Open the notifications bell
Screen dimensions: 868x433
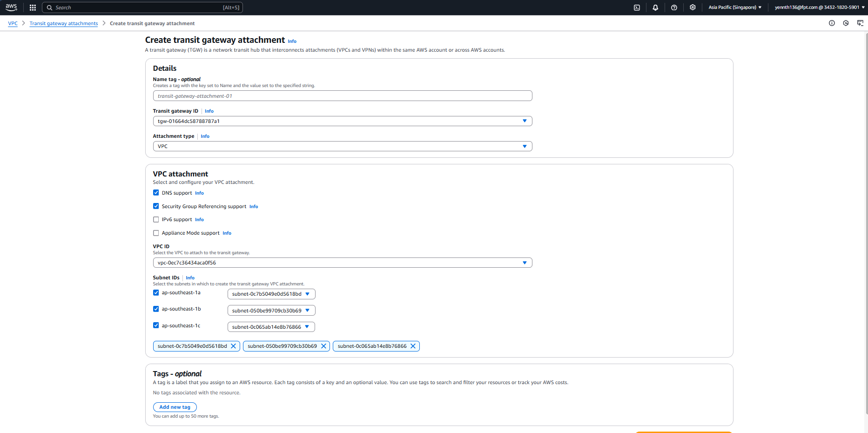pyautogui.click(x=655, y=7)
